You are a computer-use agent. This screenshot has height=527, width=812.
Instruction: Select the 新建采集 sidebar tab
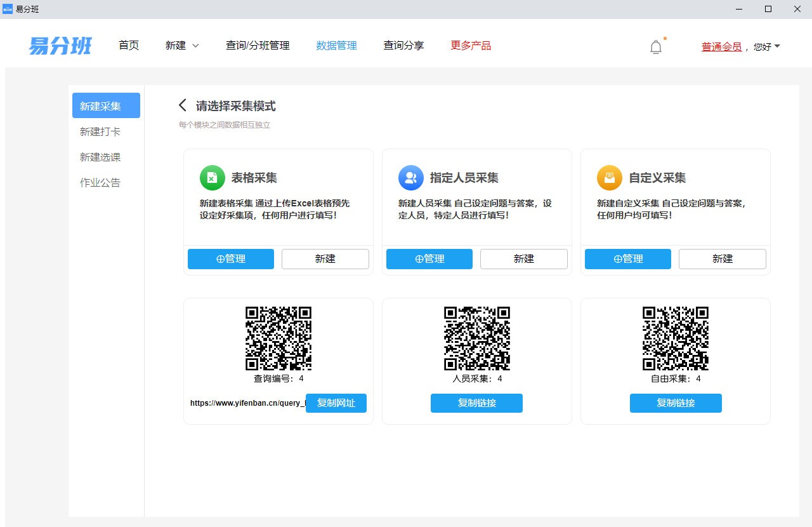(x=106, y=105)
